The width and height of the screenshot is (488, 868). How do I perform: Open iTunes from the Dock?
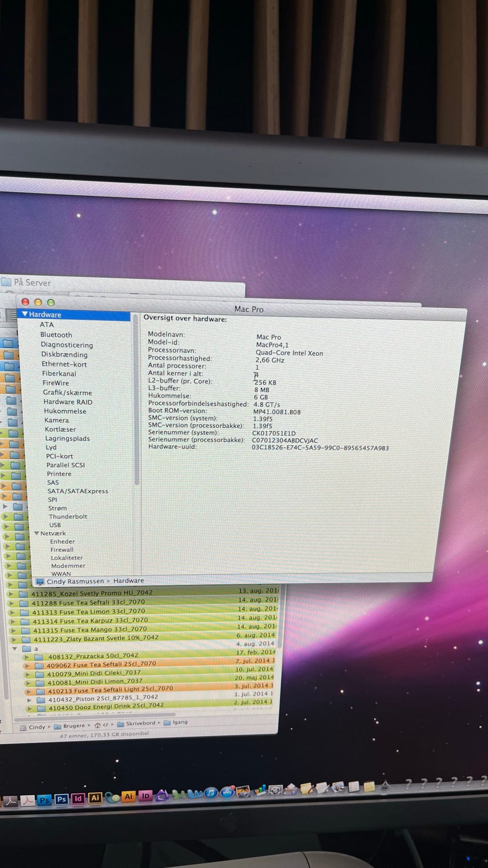[x=210, y=793]
